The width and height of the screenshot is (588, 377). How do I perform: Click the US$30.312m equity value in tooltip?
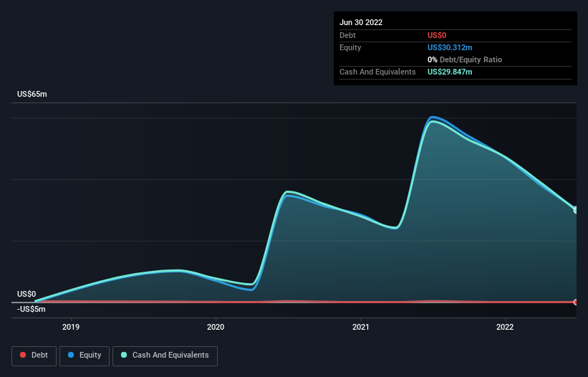(450, 47)
